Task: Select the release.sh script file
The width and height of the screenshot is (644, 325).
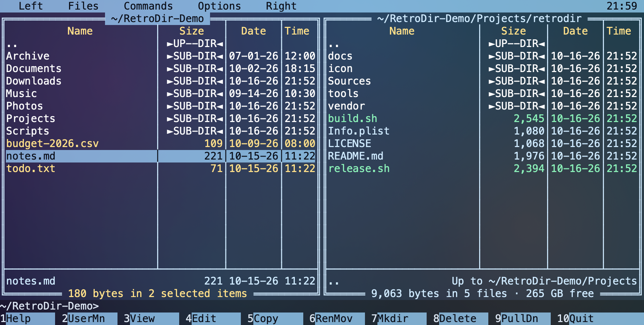Action: tap(482, 168)
